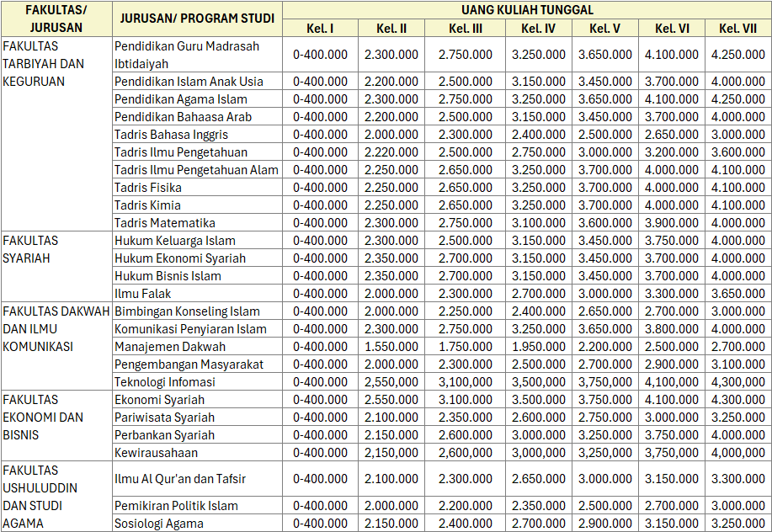The image size is (772, 532).
Task: Select the Kel. VII column header
Action: [x=737, y=28]
